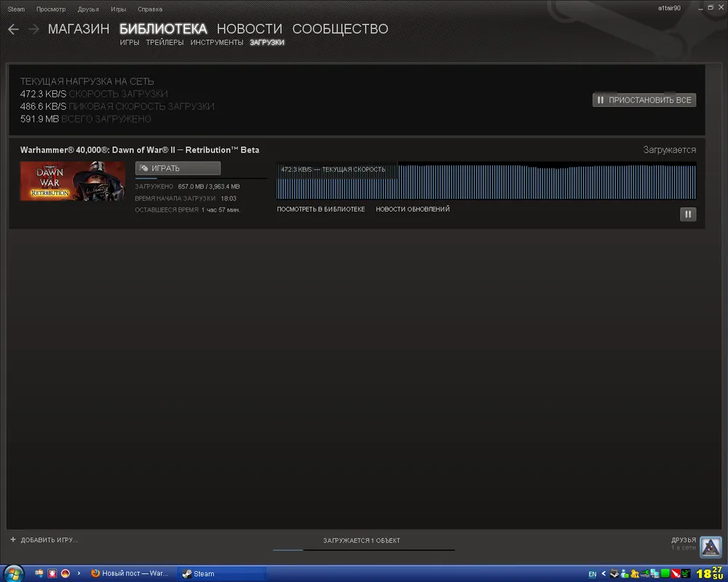Open the Друзья menu
The image size is (728, 582).
point(88,9)
